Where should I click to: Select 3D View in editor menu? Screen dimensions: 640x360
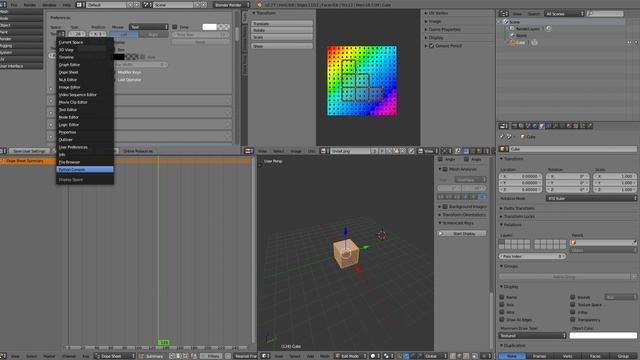(85, 50)
